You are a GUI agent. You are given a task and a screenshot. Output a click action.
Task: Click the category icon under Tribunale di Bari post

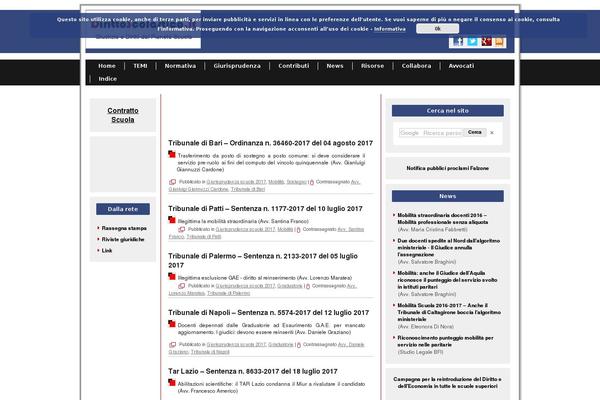coord(173,182)
